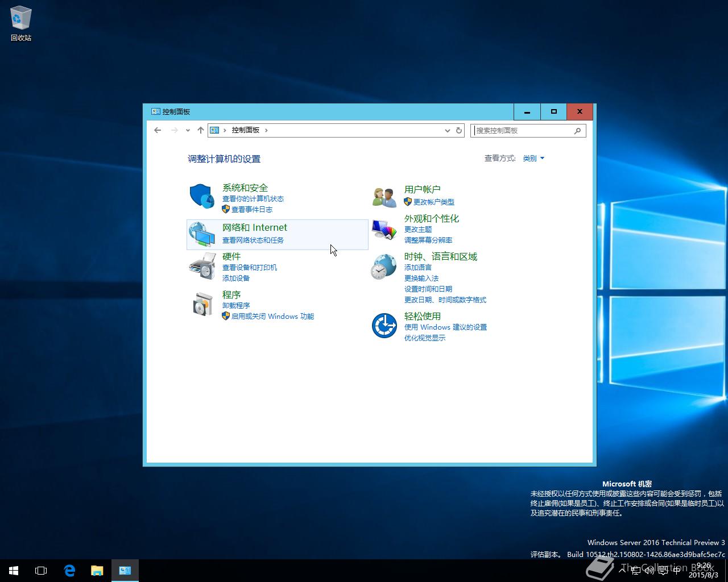Click the Control Panel icon in address bar
This screenshot has width=728, height=582.
point(214,130)
